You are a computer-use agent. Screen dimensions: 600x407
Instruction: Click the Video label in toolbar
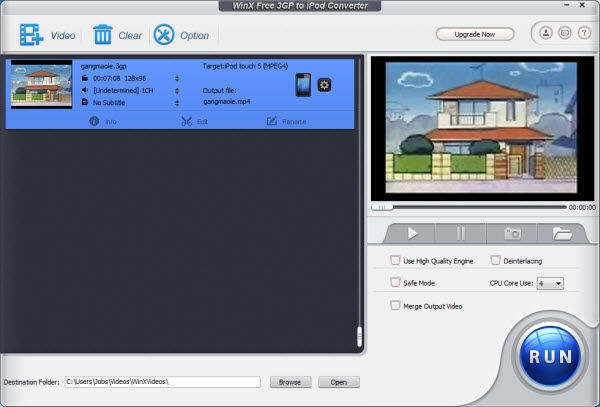[x=63, y=36]
